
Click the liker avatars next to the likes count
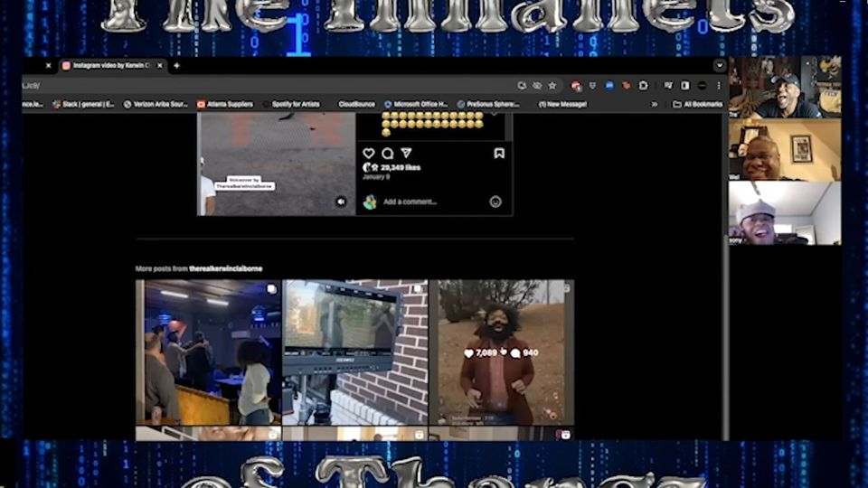click(x=370, y=167)
